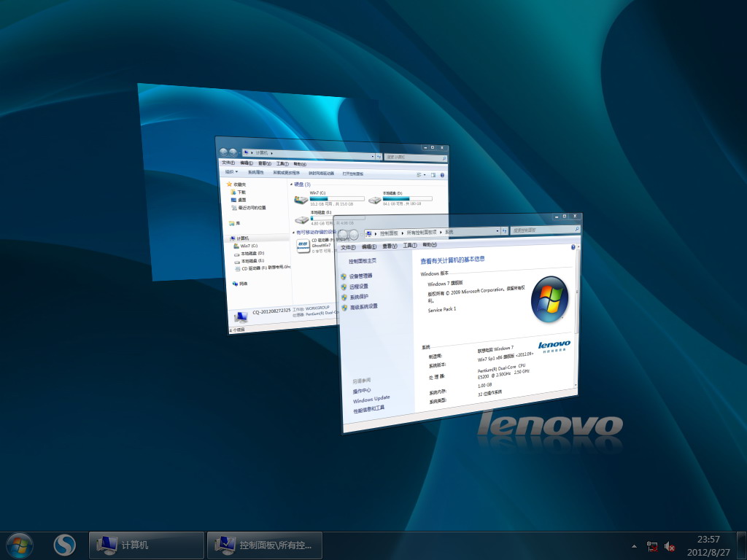Click 打开控制面板 in the Computer toolbar
Screen dimensions: 747x560
tap(352, 174)
